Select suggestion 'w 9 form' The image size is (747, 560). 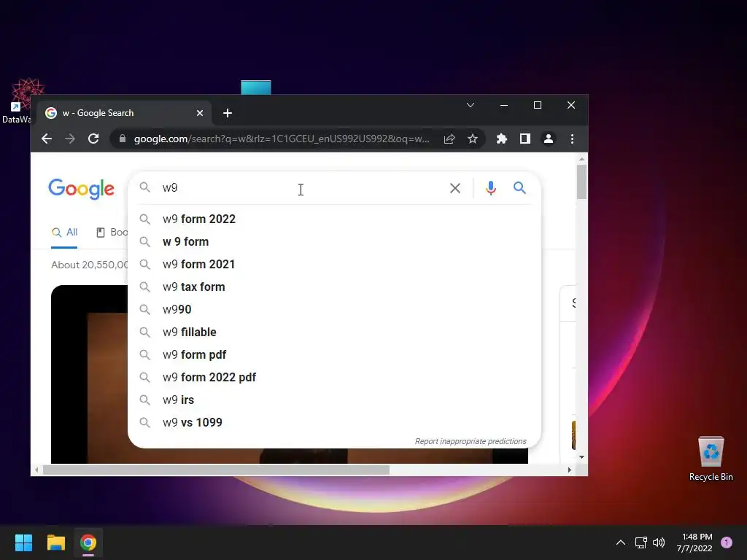334,242
